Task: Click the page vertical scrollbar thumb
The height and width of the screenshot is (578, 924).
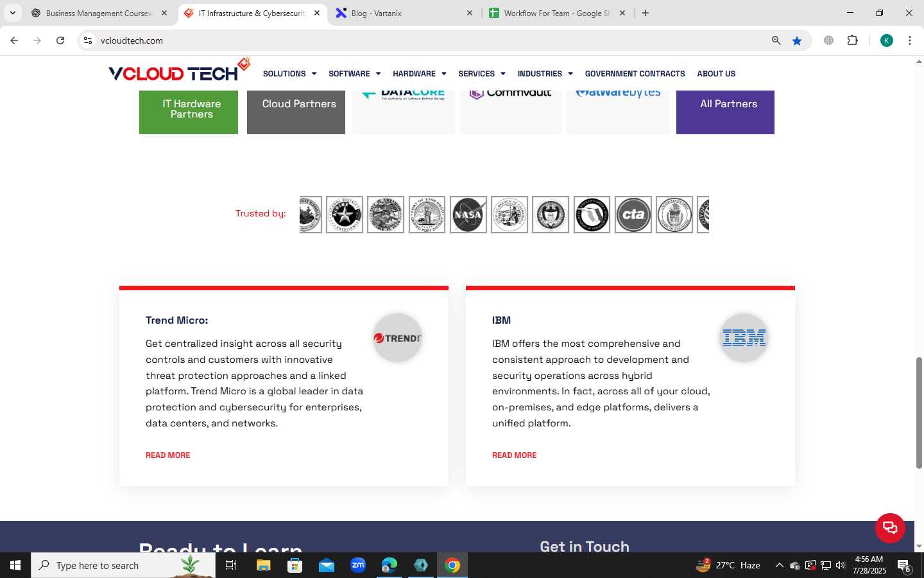Action: (919, 413)
